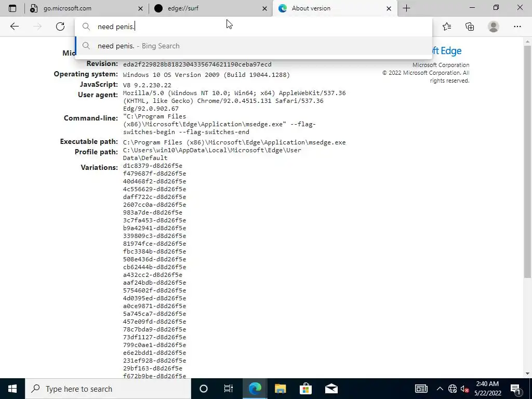
Task: Minimize the Edge window
Action: point(472,7)
